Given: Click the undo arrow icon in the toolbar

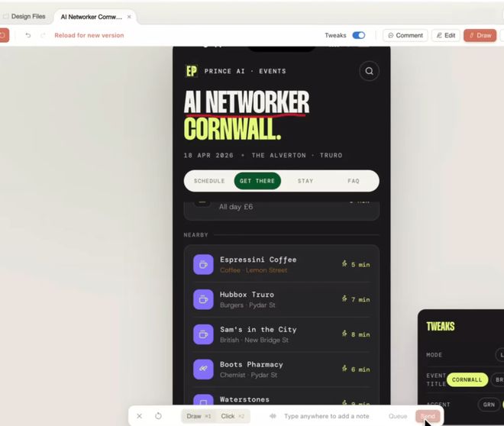Looking at the screenshot, I should [28, 35].
